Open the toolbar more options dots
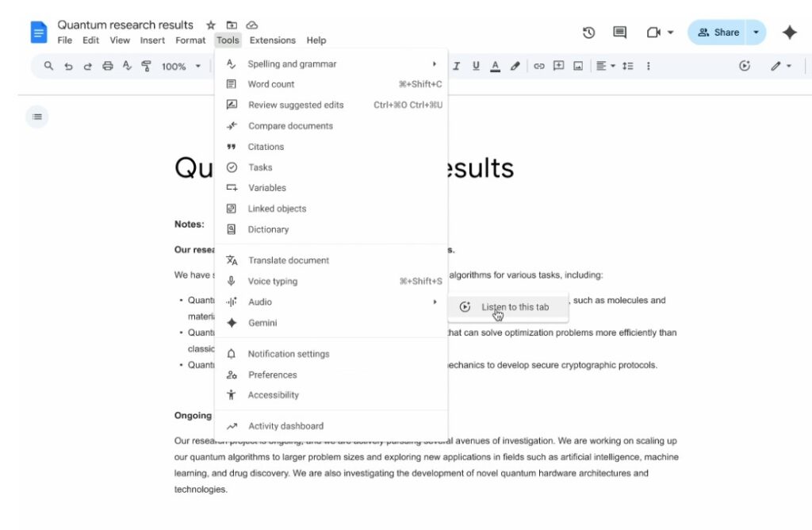 649,66
